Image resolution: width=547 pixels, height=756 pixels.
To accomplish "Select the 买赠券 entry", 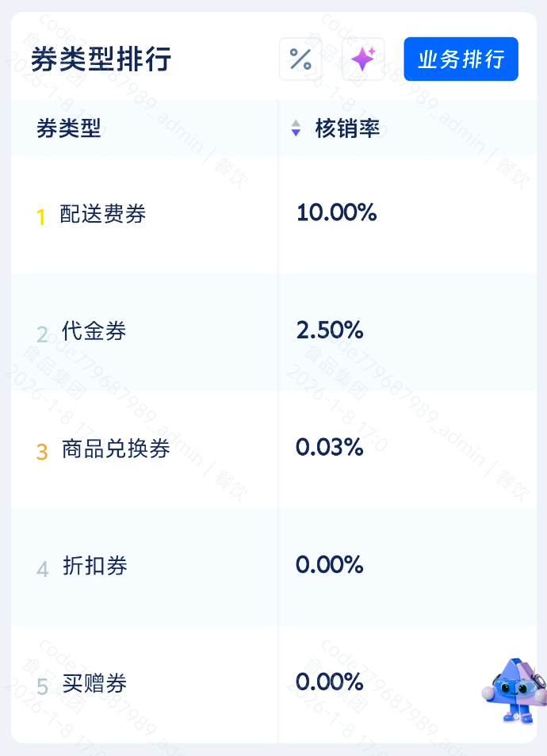I will pyautogui.click(x=94, y=683).
